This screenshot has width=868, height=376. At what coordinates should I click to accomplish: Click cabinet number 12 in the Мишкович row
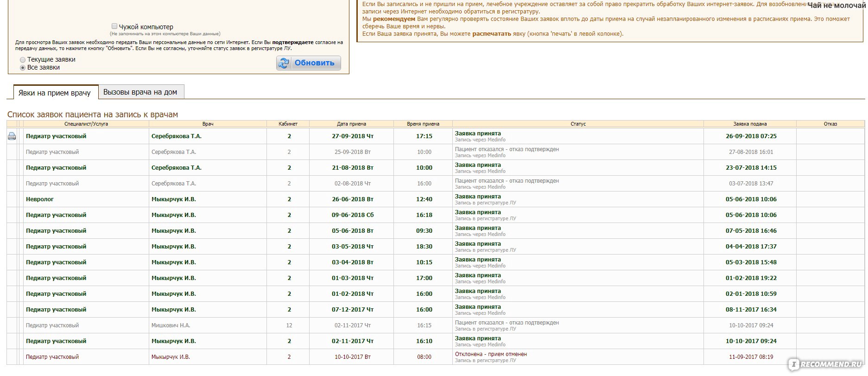(289, 325)
